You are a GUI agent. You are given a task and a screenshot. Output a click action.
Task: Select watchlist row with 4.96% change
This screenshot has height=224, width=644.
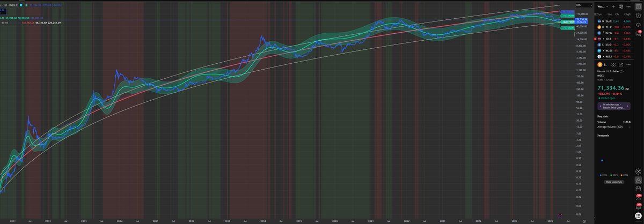[613, 21]
